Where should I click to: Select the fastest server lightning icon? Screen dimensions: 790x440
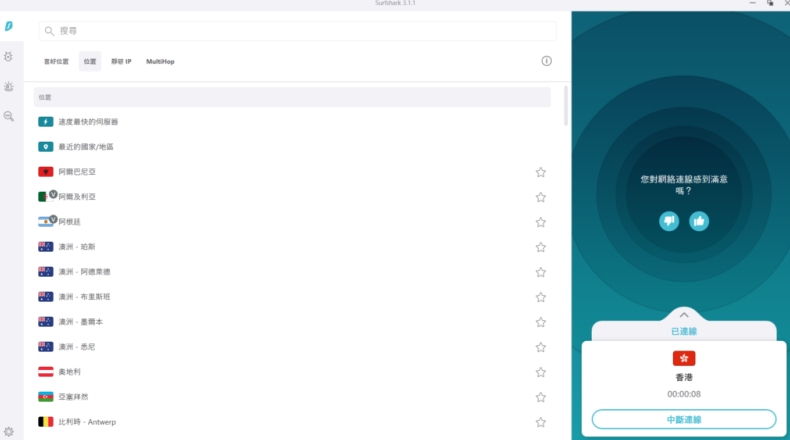(x=45, y=122)
